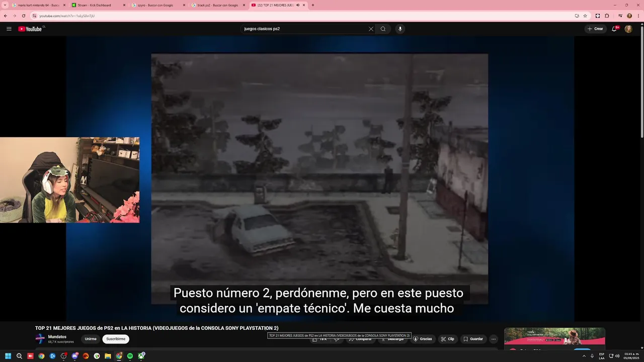Viewport: 644px width, 362px height.
Task: Mute audio on the YouTube tab speaker icon
Action: (x=298, y=5)
